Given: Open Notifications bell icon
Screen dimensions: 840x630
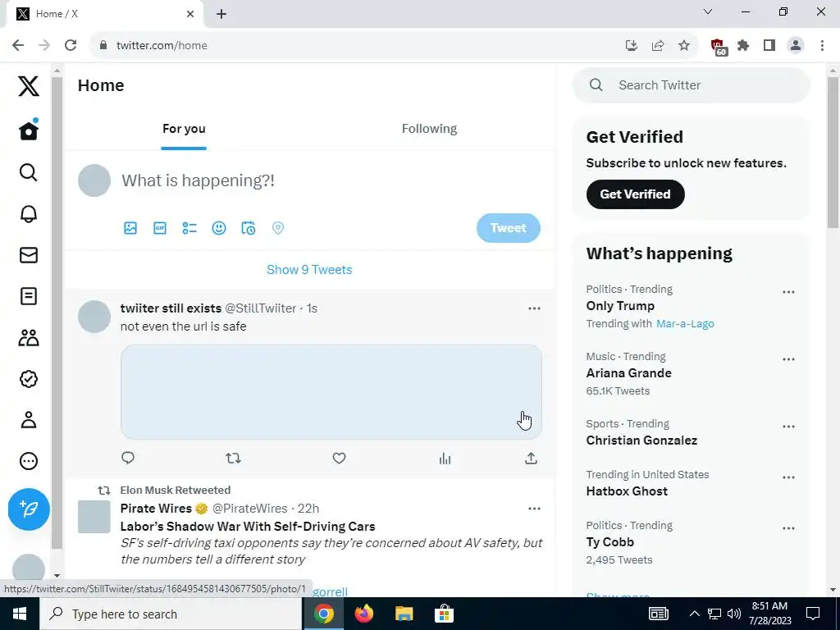Looking at the screenshot, I should [x=29, y=214].
